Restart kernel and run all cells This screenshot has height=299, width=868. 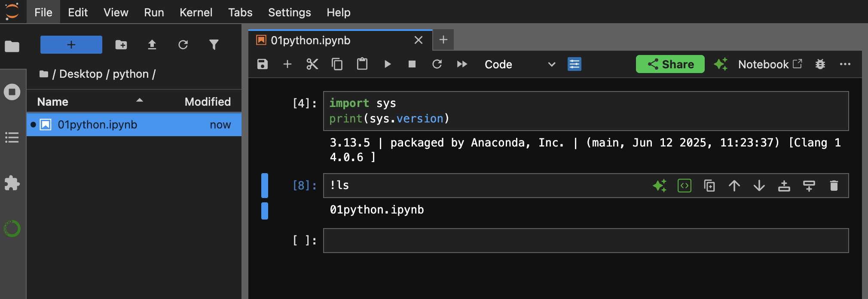point(462,64)
